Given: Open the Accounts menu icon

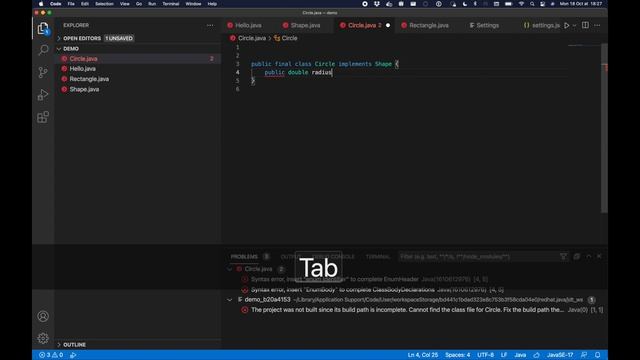Looking at the screenshot, I should point(43,316).
